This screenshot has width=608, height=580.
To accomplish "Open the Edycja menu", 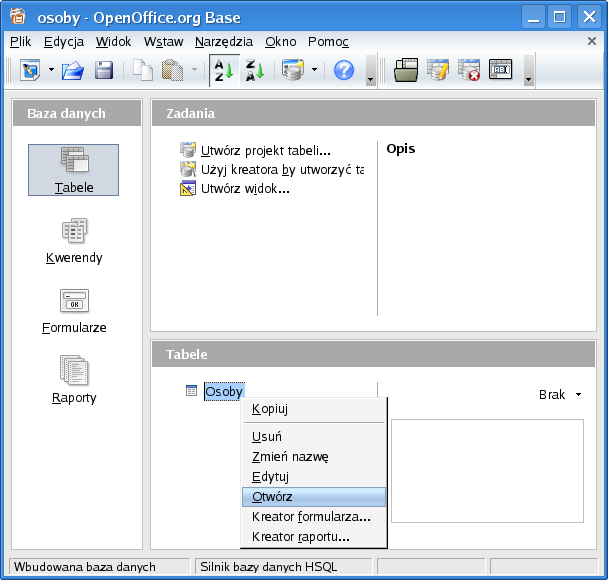I will pyautogui.click(x=64, y=41).
